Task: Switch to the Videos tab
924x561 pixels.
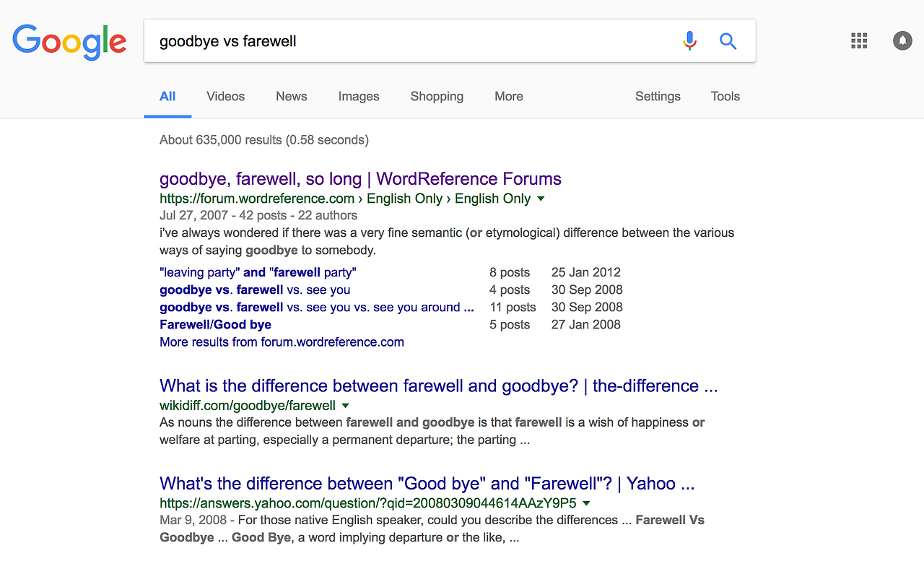Action: (226, 96)
